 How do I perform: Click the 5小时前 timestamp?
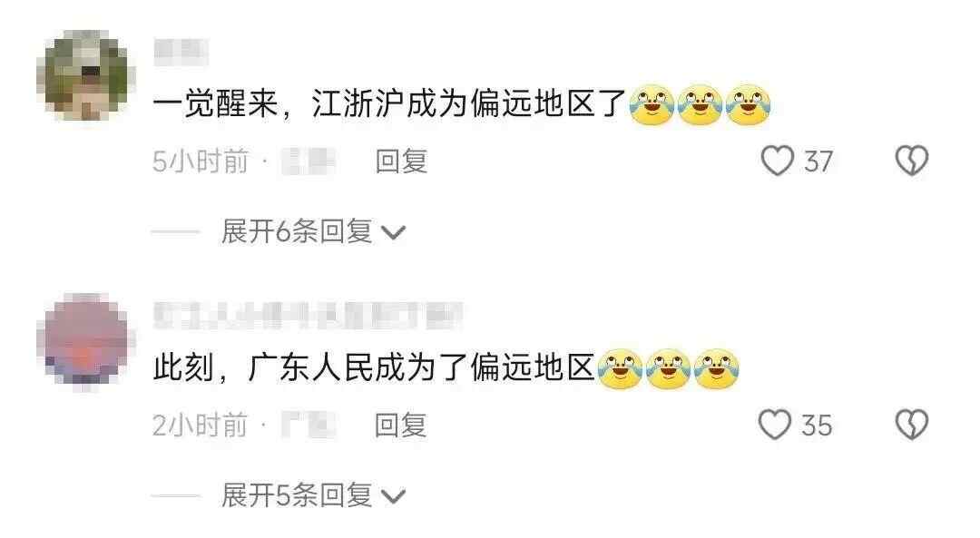pos(201,161)
